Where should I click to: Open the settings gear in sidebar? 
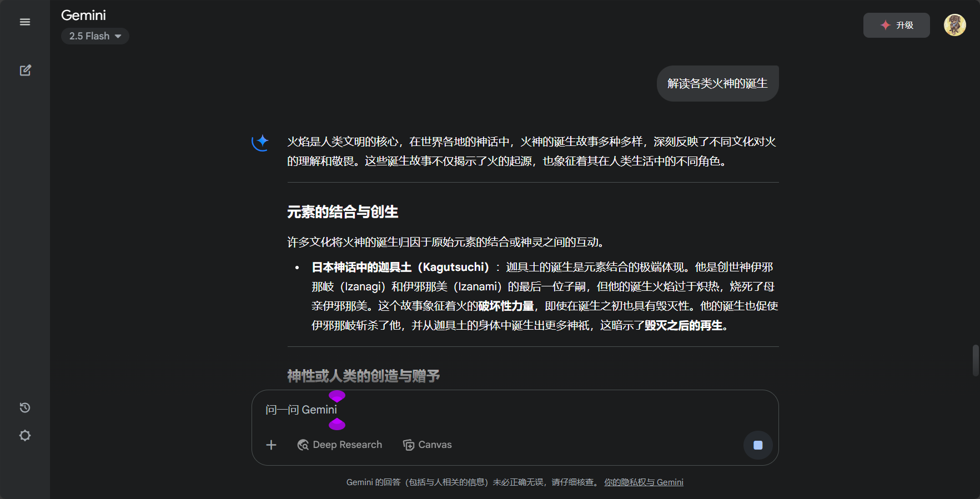click(x=25, y=435)
